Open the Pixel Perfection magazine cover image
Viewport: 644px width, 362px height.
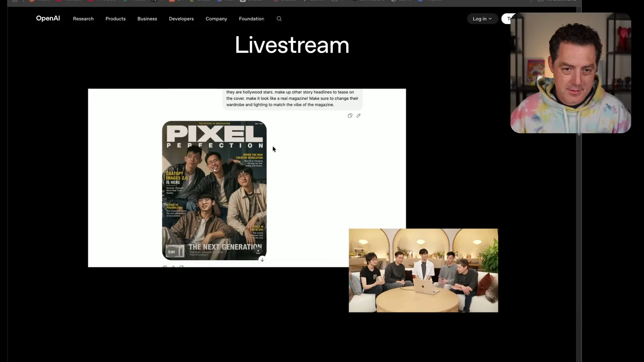pyautogui.click(x=214, y=190)
